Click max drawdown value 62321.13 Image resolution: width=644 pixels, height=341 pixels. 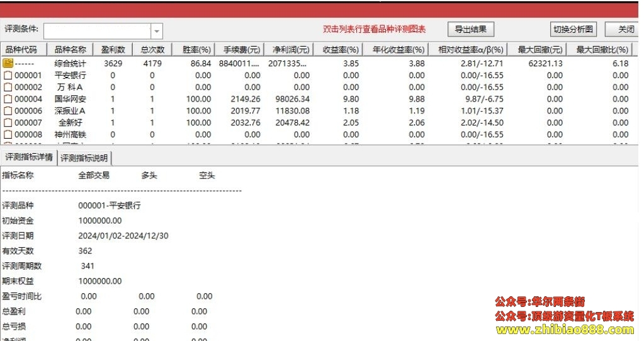click(545, 63)
